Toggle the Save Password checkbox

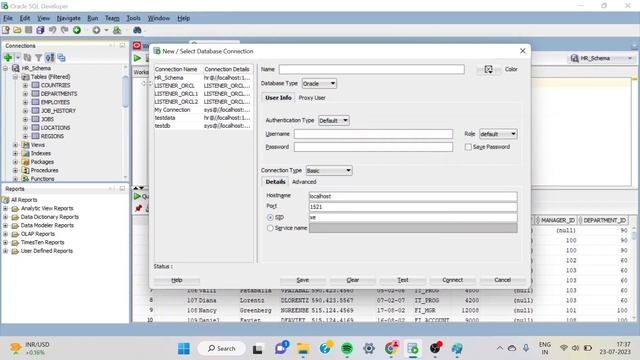pyautogui.click(x=468, y=147)
